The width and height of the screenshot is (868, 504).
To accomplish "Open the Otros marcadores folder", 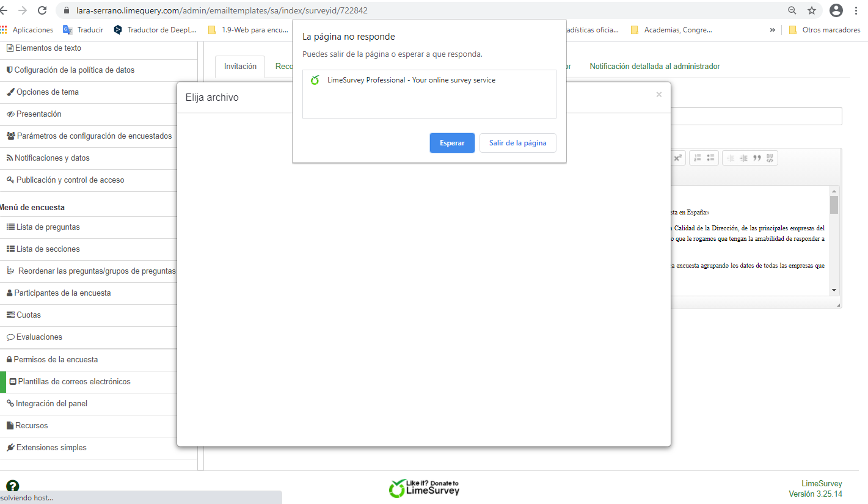I will point(824,29).
